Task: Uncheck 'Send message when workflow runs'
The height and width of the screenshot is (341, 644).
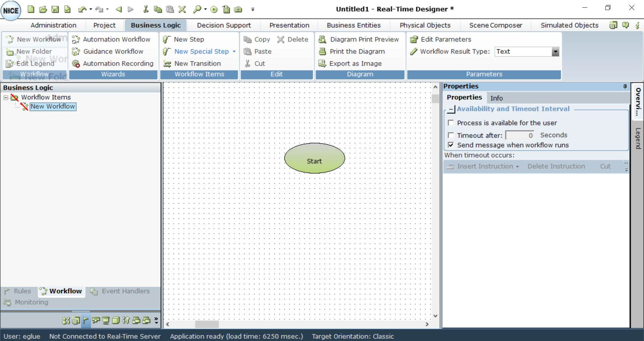Action: (451, 145)
